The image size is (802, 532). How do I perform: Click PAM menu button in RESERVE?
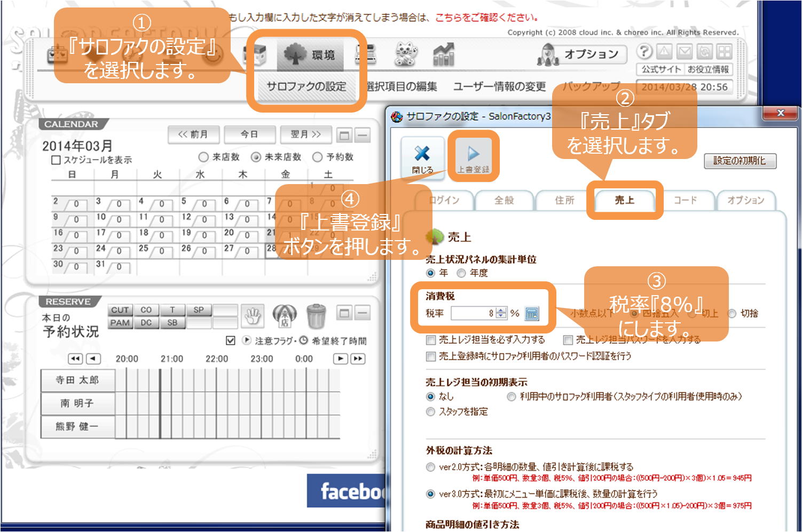120,323
